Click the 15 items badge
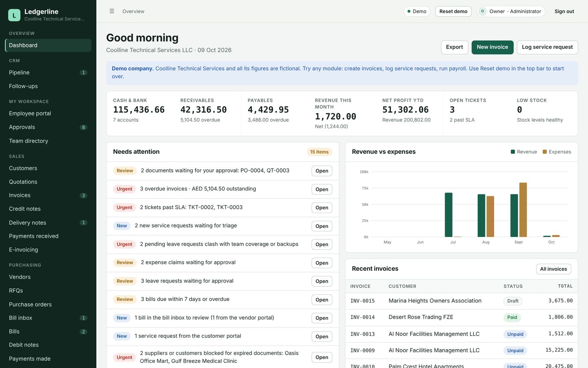The width and height of the screenshot is (588, 368). click(x=319, y=152)
